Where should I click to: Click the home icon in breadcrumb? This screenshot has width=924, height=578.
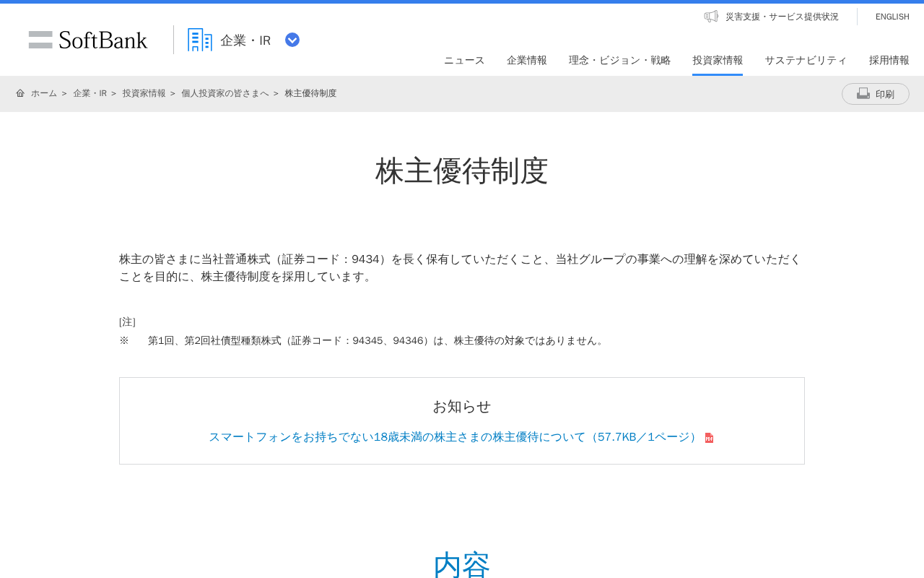20,93
